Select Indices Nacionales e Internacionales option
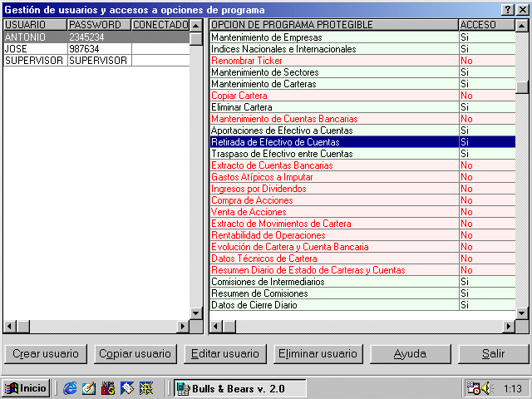Screen dimensions: 532x399 [362, 49]
